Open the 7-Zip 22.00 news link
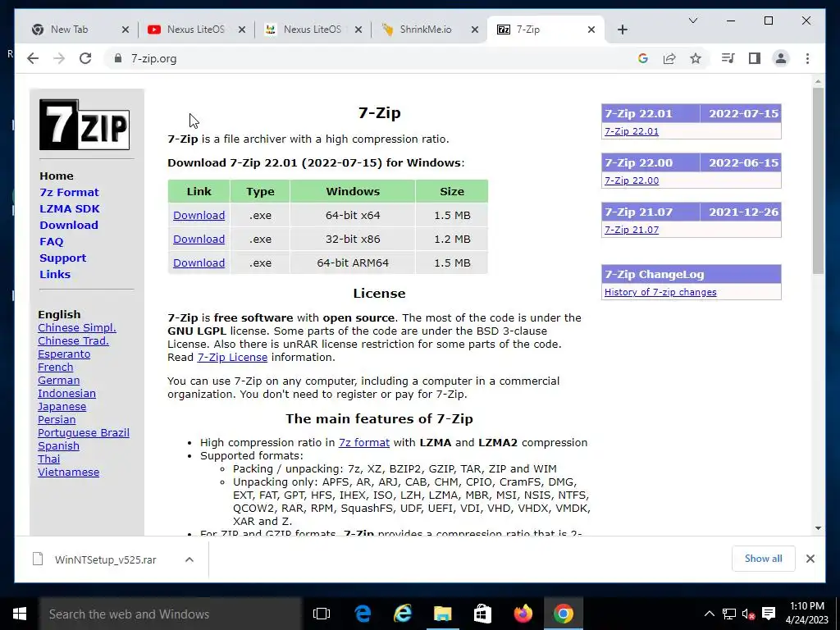 (632, 180)
